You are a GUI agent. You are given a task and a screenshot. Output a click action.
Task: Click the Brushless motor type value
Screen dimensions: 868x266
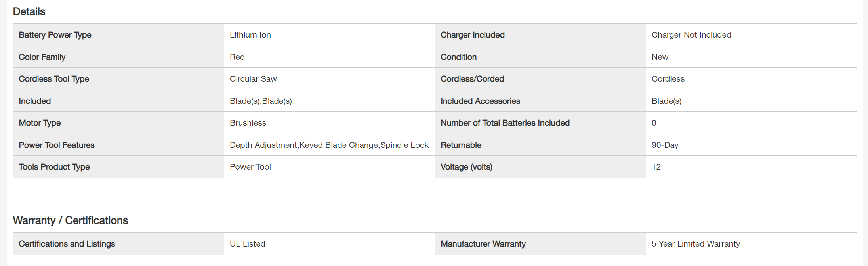pyautogui.click(x=248, y=123)
